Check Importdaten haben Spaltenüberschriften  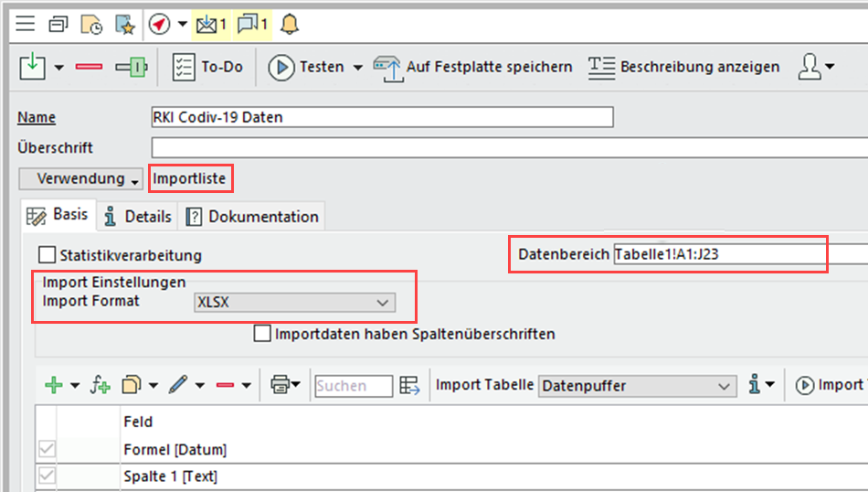[x=262, y=334]
